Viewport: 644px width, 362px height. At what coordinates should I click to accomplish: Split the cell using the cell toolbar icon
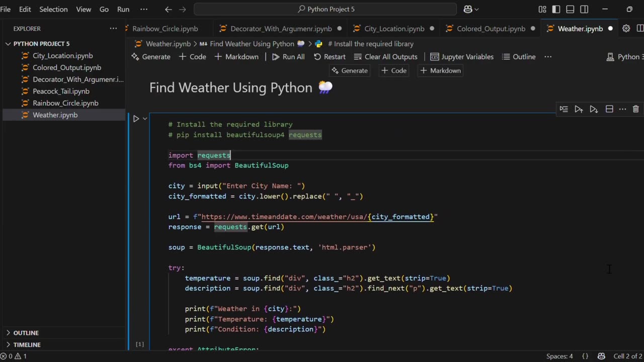click(609, 109)
